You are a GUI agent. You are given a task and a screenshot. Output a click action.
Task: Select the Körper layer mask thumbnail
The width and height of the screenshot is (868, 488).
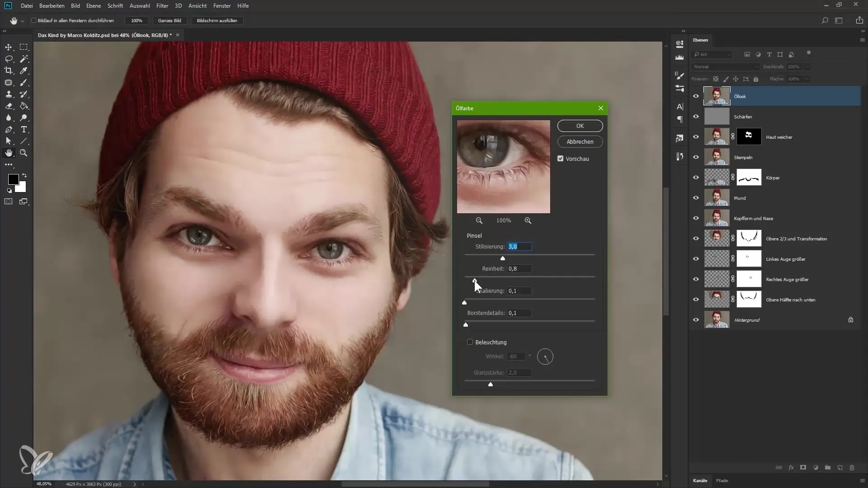click(749, 178)
